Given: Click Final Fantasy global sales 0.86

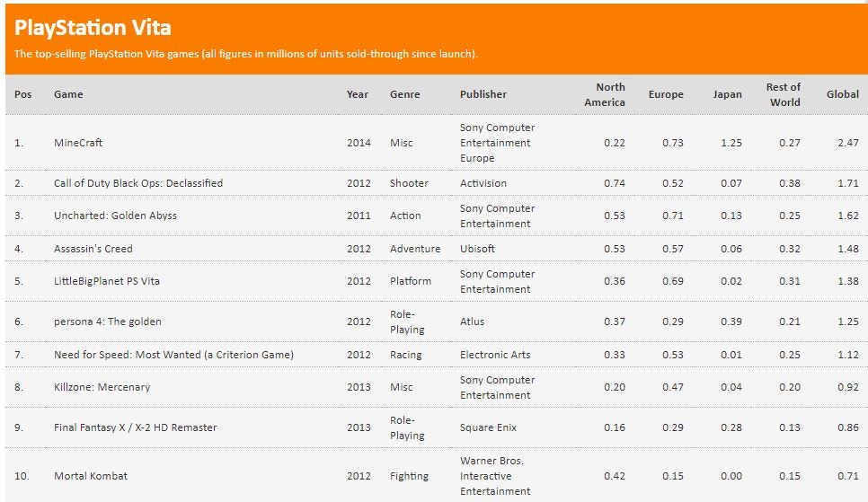Looking at the screenshot, I should (x=848, y=427).
